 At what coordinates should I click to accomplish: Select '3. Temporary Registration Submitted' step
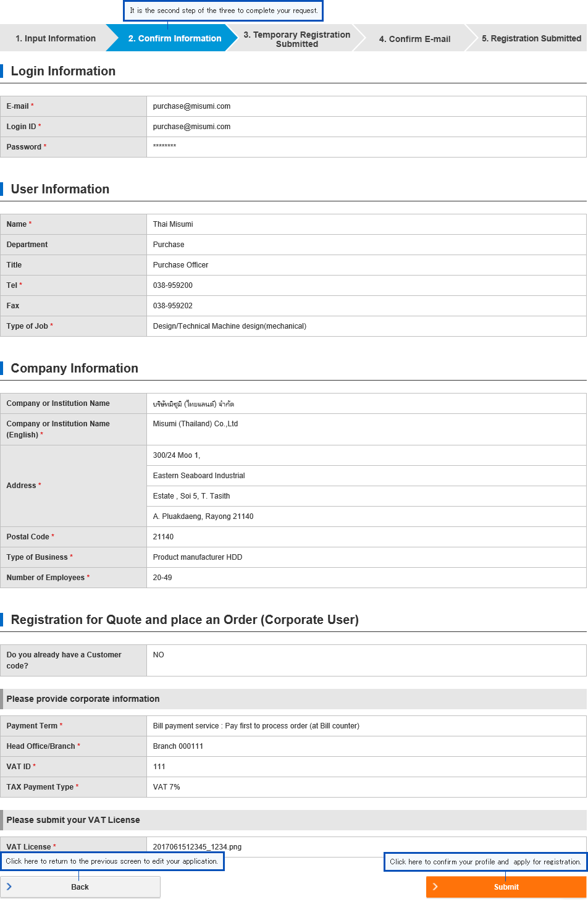click(296, 39)
